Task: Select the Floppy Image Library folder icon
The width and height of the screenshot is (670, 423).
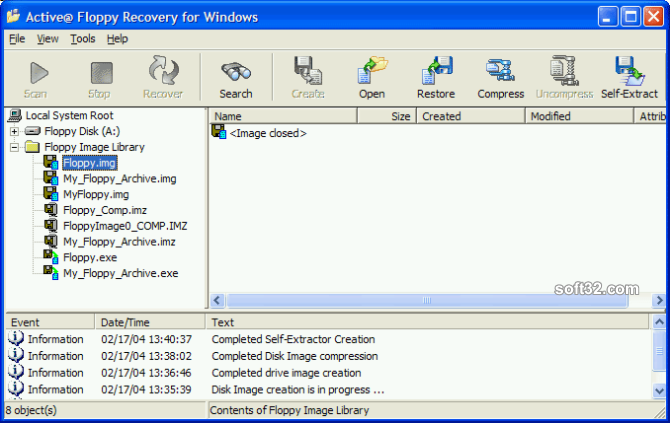Action: point(32,147)
